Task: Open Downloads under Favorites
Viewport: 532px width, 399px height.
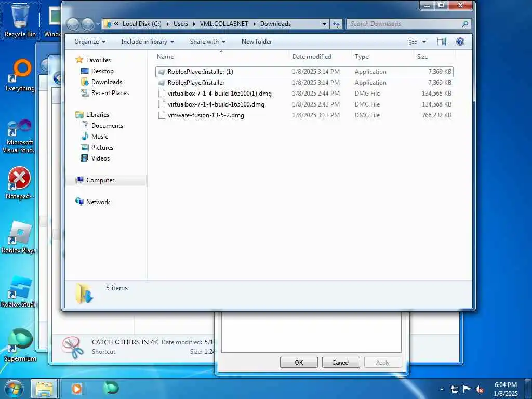Action: (107, 82)
